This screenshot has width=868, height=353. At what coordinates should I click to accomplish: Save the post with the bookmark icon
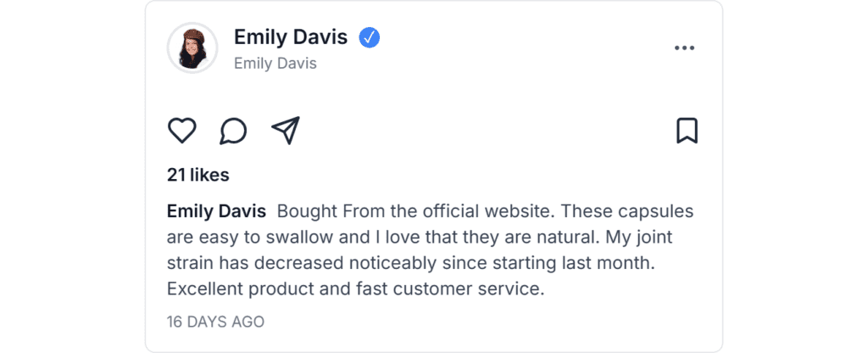tap(687, 131)
